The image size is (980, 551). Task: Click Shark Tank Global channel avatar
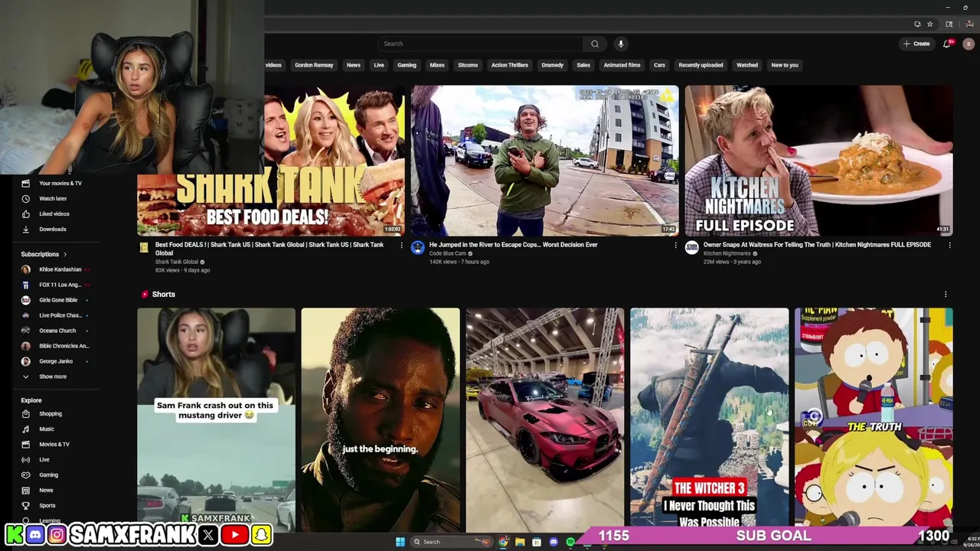point(143,247)
